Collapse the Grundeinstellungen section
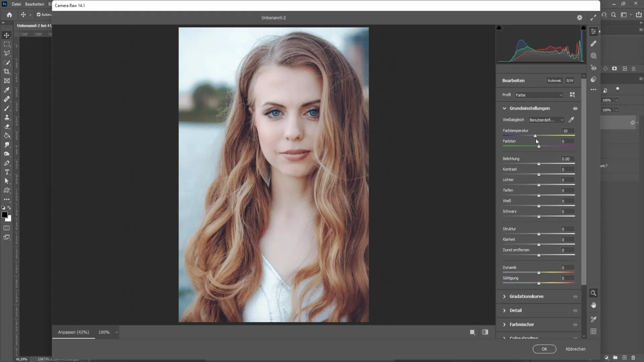Viewport: 644px width, 362px height. tap(504, 108)
